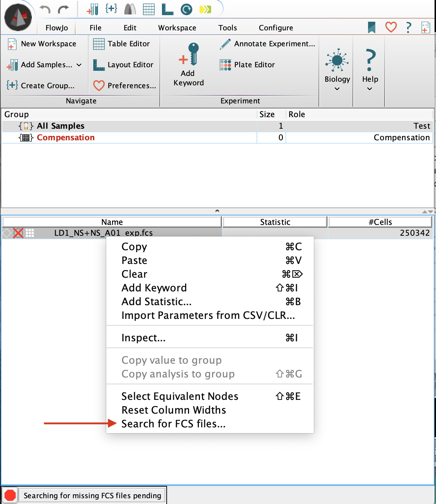Click the question mark icon near bookmark

[409, 27]
